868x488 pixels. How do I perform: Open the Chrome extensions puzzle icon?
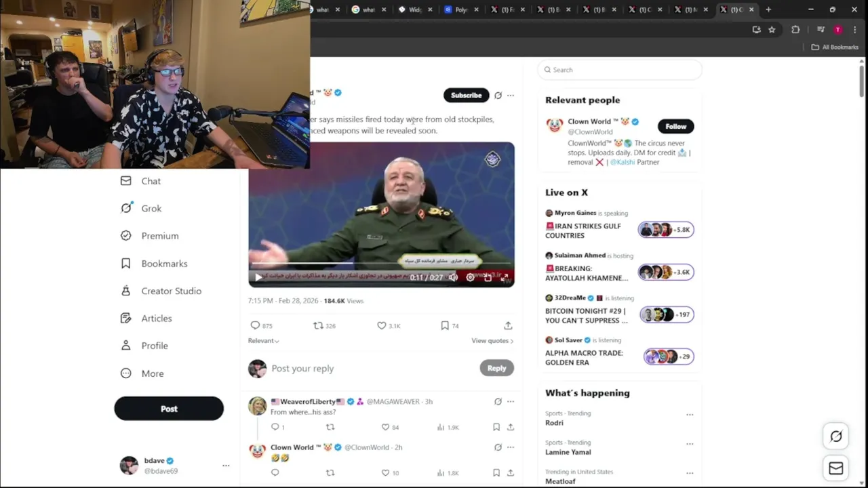click(795, 30)
